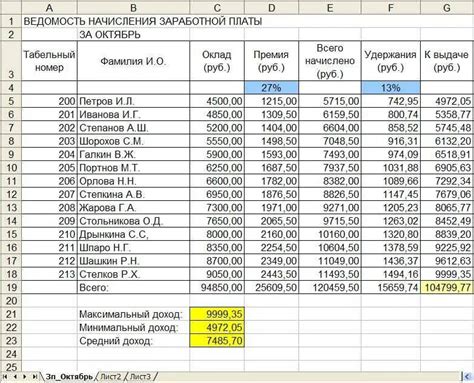Click the Премия (руб.) header cell
This screenshot has width=474, height=383.
pyautogui.click(x=272, y=61)
